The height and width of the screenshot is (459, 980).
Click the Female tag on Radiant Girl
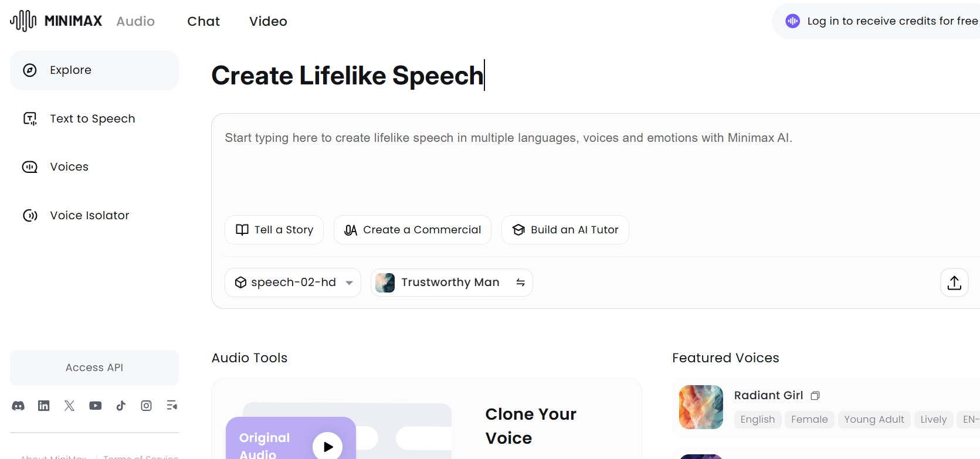coord(809,420)
